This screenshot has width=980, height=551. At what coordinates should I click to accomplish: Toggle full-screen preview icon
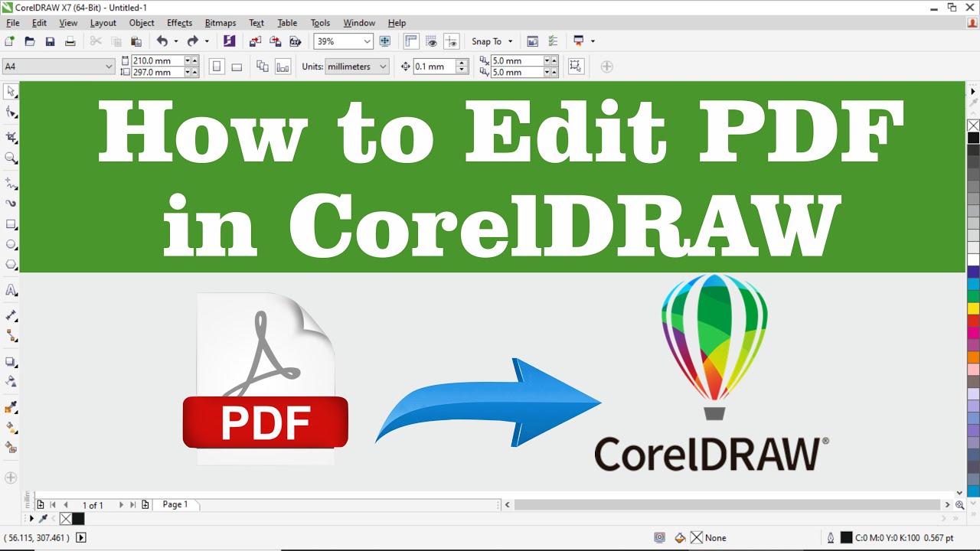385,41
